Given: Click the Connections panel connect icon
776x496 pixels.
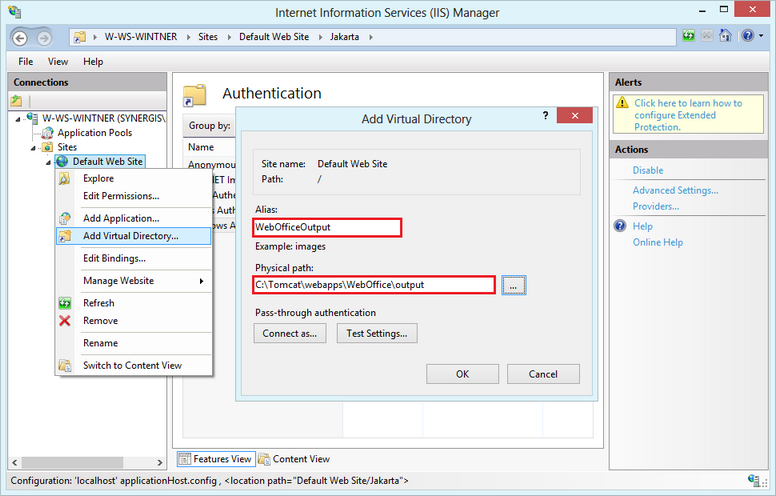Looking at the screenshot, I should [16, 100].
